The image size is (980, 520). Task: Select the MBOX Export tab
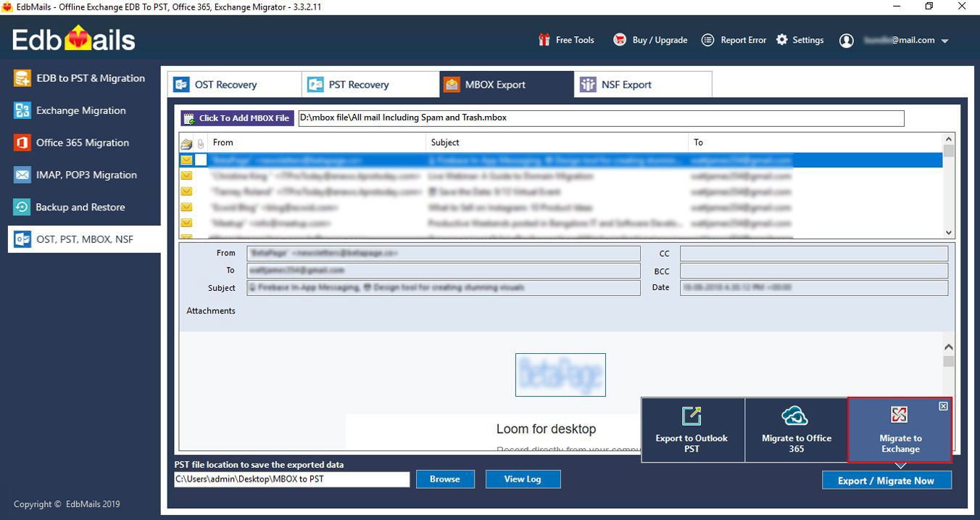507,84
